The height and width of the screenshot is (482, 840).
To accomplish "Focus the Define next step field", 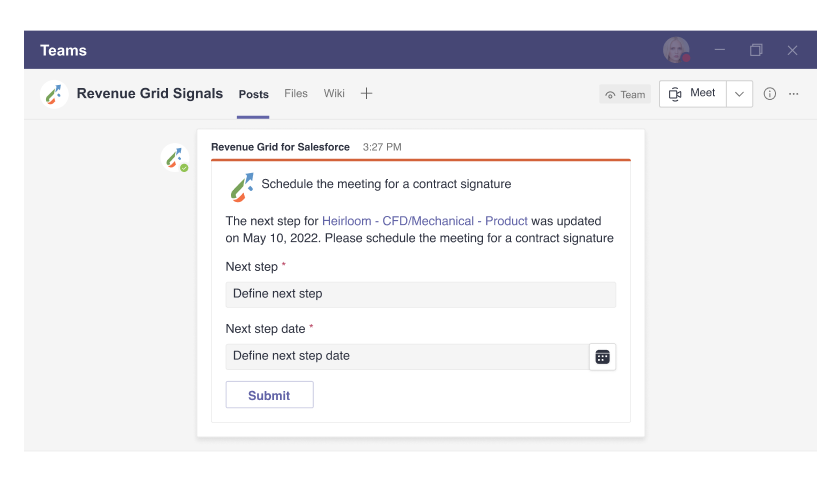I will [421, 294].
